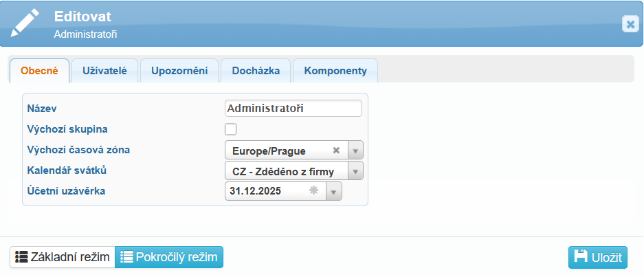
Task: Switch to Pokročilý režim list view
Action: pyautogui.click(x=169, y=258)
